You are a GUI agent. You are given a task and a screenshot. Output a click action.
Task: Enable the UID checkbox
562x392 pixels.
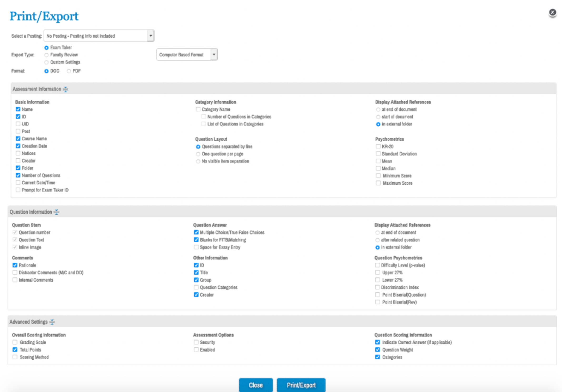point(18,124)
